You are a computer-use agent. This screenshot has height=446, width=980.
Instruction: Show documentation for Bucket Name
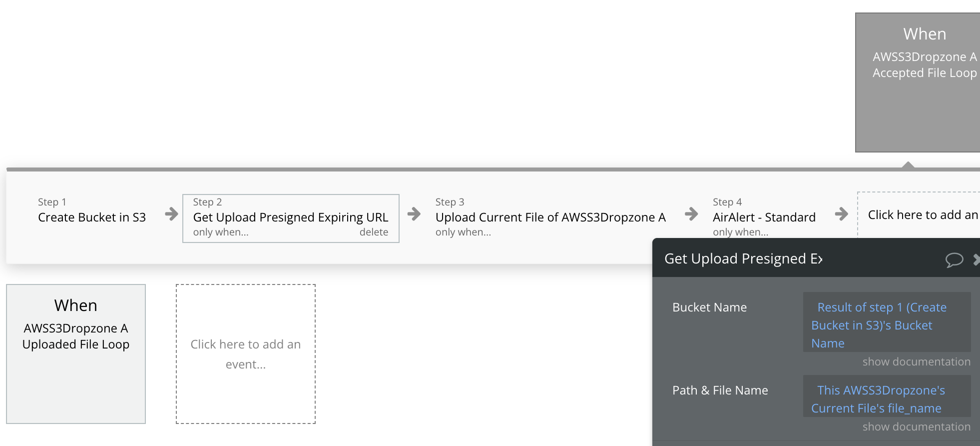(916, 361)
